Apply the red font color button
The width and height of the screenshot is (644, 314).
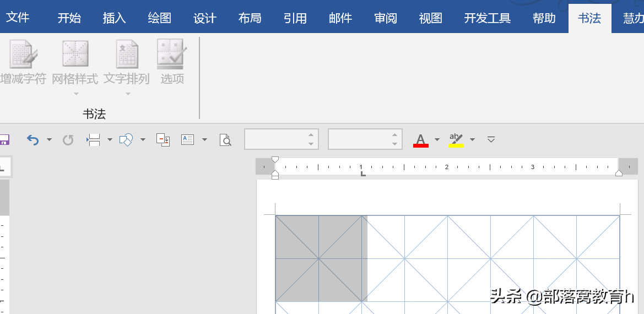click(x=420, y=140)
